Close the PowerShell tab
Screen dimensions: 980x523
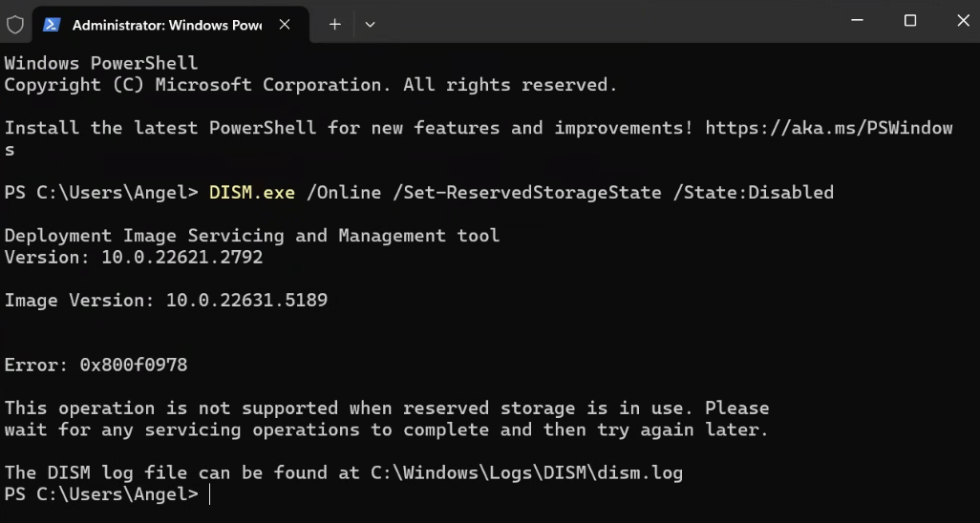[285, 25]
